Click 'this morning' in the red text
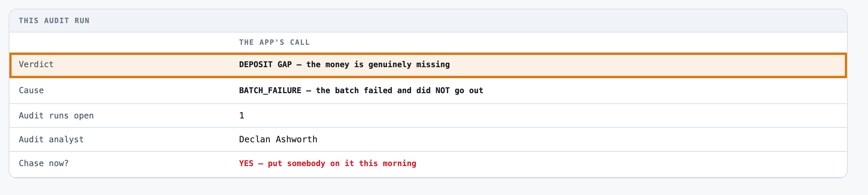The image size is (868, 195). tap(388, 163)
